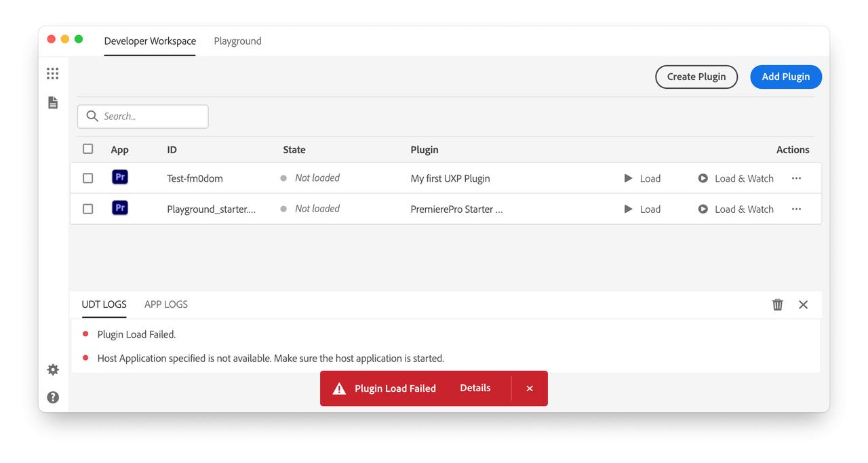Click the Add Plugin button
868x463 pixels.
pos(785,77)
